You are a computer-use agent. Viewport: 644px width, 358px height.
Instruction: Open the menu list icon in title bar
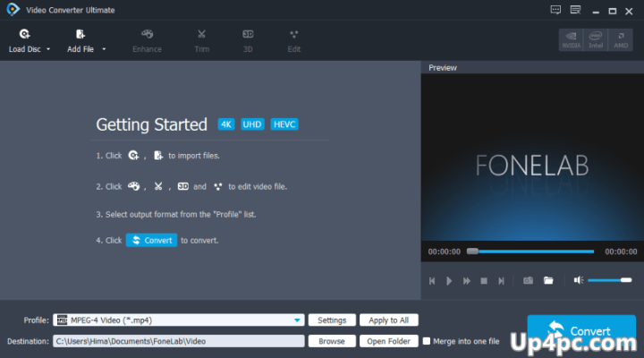pyautogui.click(x=575, y=10)
